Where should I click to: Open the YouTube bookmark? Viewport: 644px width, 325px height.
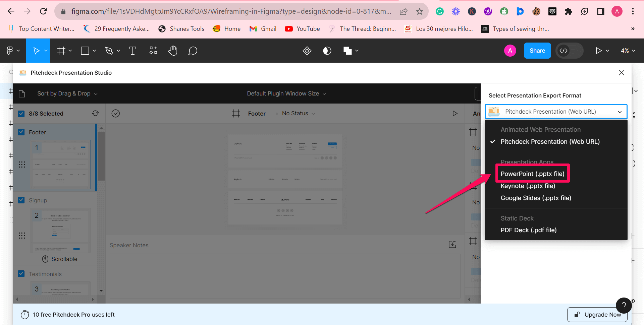(x=302, y=29)
